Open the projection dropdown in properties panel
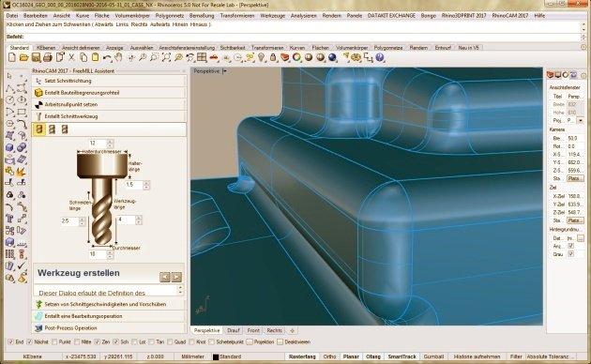The height and width of the screenshot is (364, 591). (x=580, y=121)
